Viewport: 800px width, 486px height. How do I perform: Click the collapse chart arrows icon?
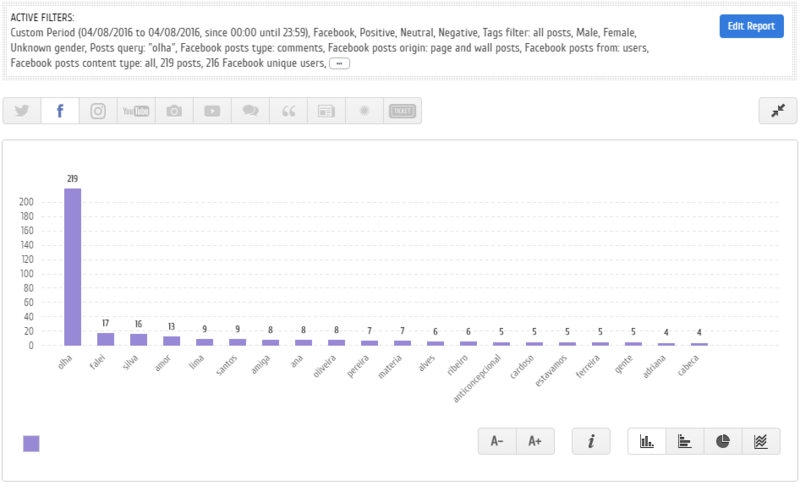(x=777, y=112)
